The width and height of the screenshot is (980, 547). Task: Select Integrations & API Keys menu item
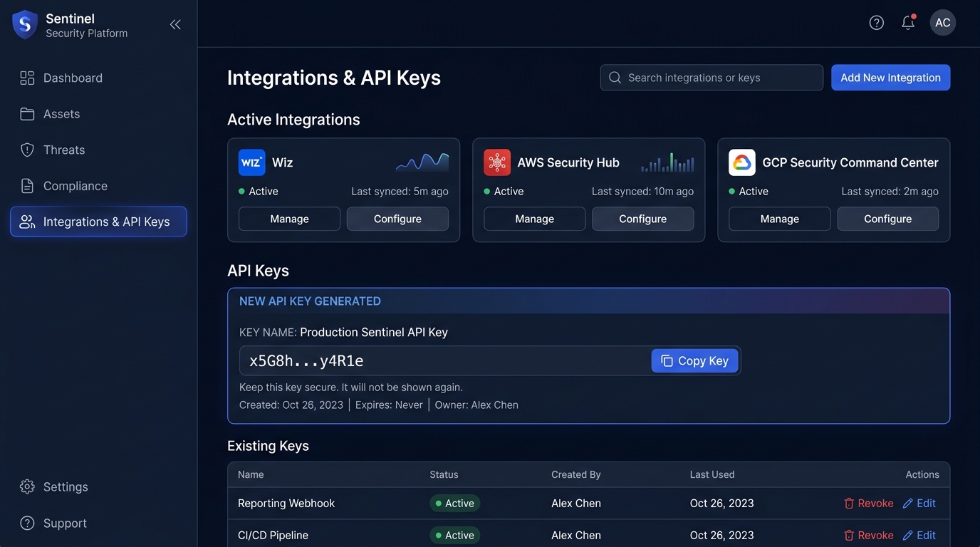98,222
